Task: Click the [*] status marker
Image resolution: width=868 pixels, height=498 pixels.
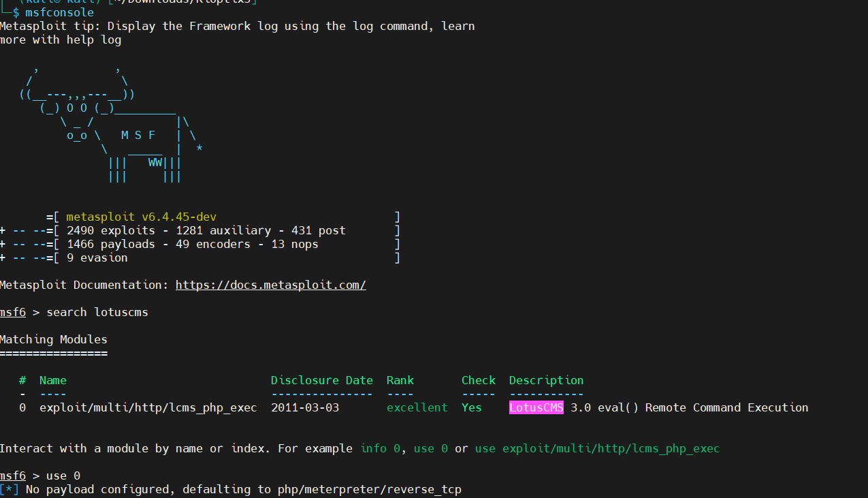Action: (10, 489)
